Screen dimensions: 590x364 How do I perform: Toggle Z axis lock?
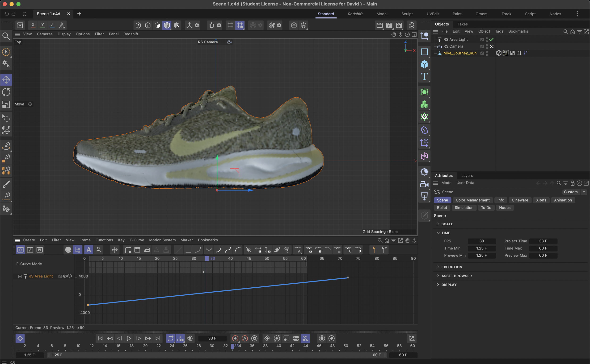[x=52, y=25]
